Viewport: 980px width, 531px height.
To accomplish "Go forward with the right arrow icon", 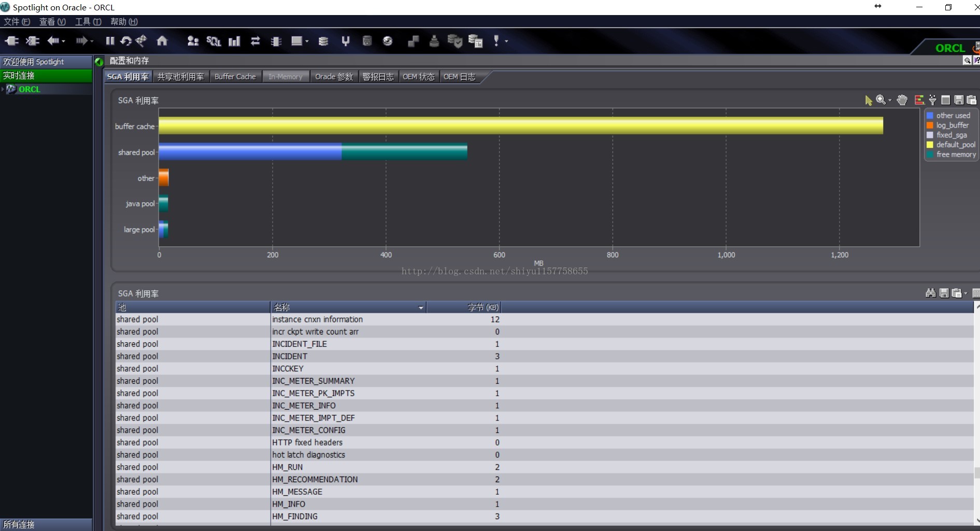I will tap(81, 41).
